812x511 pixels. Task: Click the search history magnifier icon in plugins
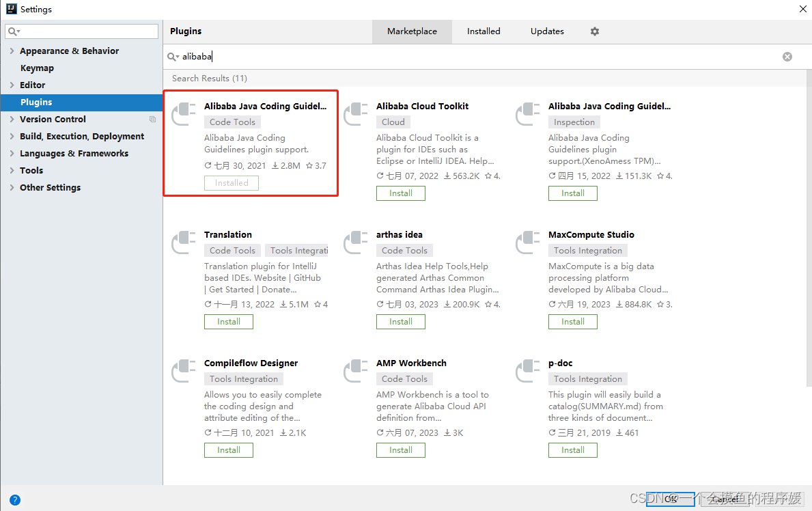click(x=173, y=57)
